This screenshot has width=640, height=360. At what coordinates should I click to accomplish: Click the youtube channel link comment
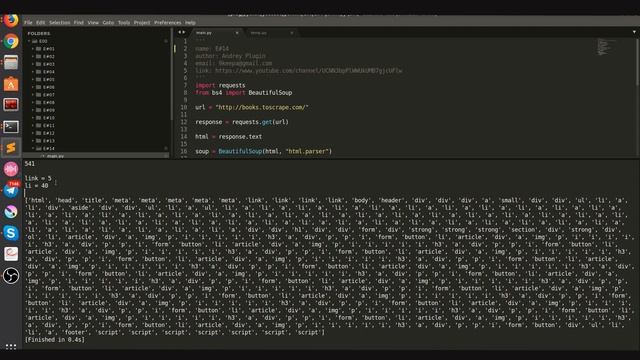(299, 71)
